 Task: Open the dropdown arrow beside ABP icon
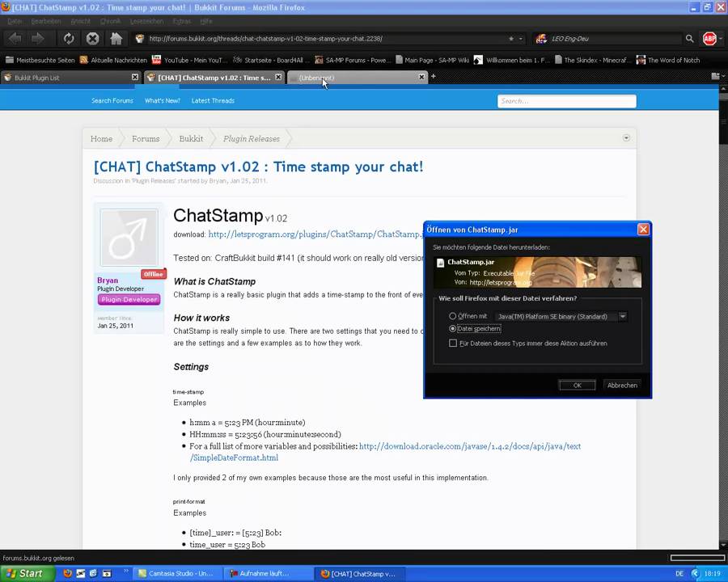[721, 39]
